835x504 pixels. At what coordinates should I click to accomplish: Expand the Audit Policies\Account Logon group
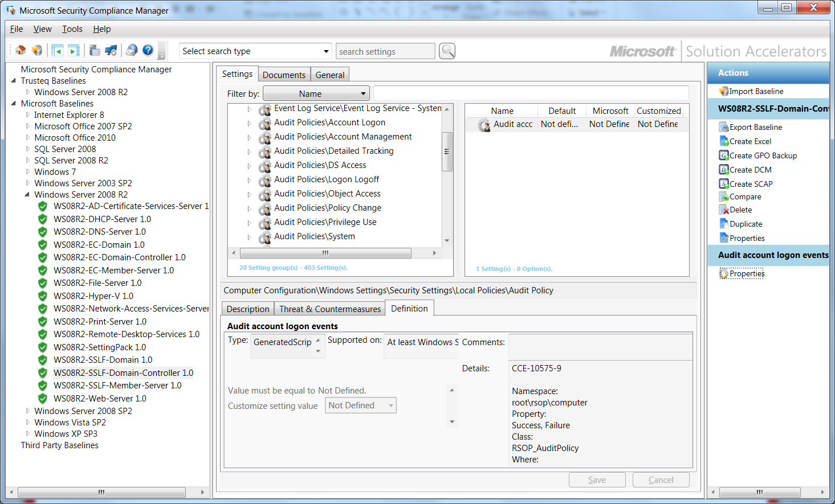(249, 123)
